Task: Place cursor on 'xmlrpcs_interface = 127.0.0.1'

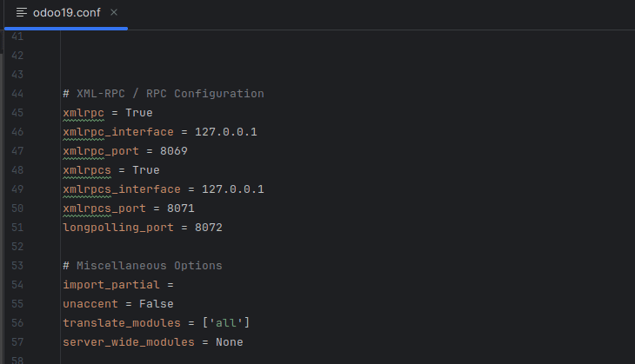Action: click(164, 189)
